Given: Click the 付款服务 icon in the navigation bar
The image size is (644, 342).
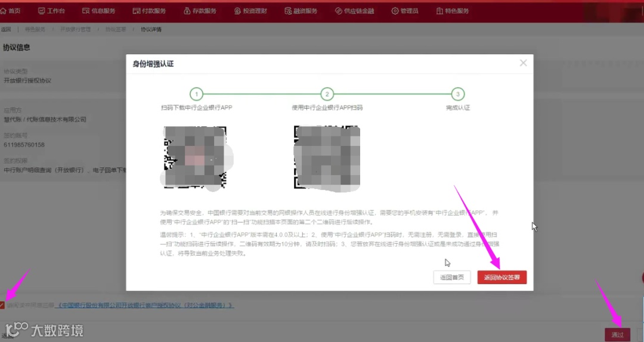Looking at the screenshot, I should (x=137, y=11).
